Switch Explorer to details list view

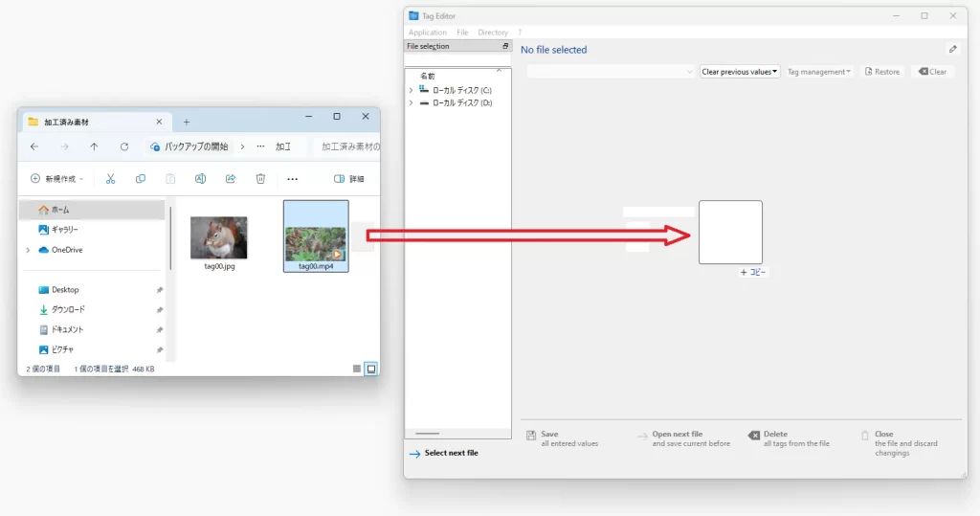(357, 369)
